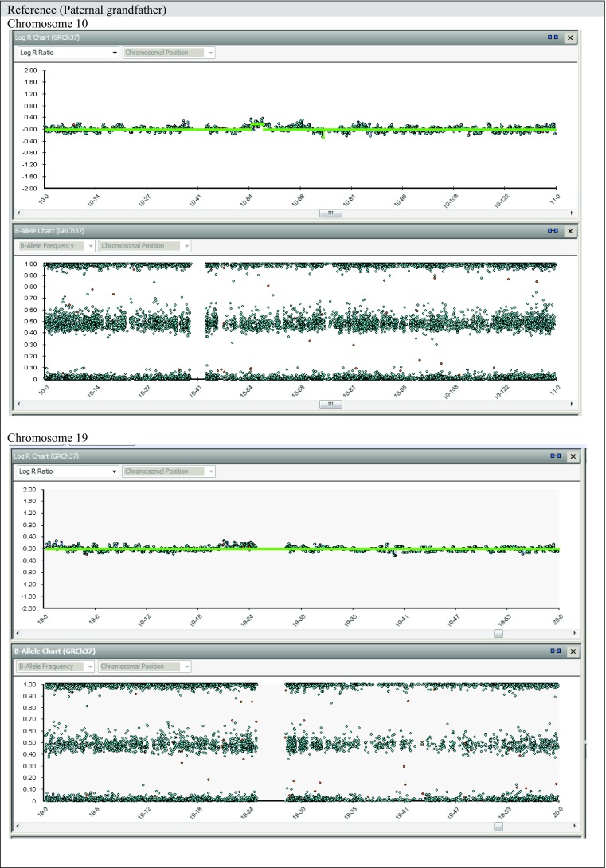
Task: Open B-Allele Frequency dropdown for Chromosome 10
Action: 56,246
